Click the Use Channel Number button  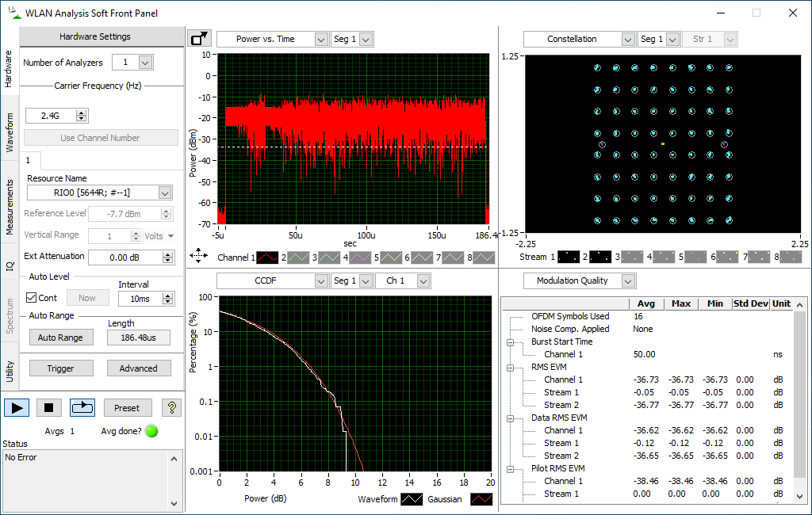[101, 138]
